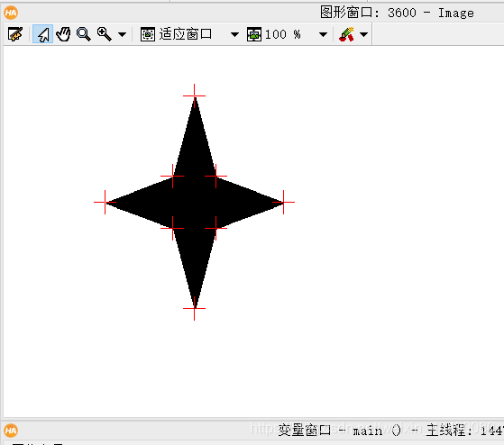Screen dimensions: 504x445
Task: Click the image size percentage icon
Action: tap(254, 34)
